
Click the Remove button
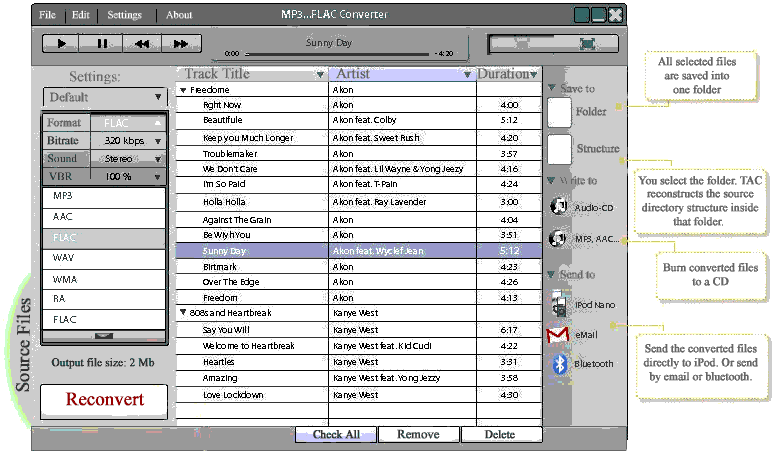[418, 434]
